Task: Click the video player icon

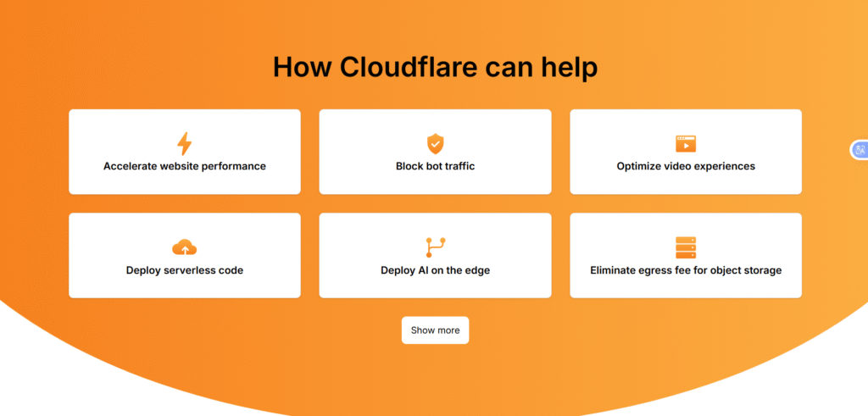Action: pos(685,143)
